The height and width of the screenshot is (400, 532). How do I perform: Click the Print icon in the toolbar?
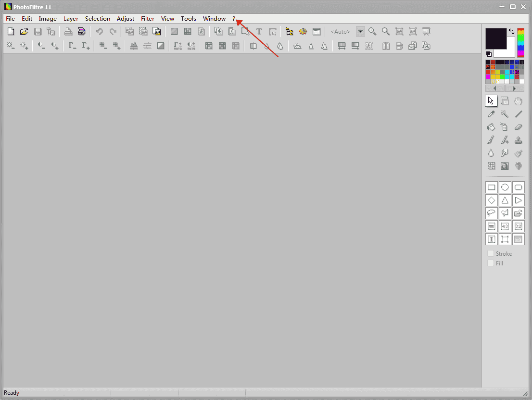tap(68, 32)
